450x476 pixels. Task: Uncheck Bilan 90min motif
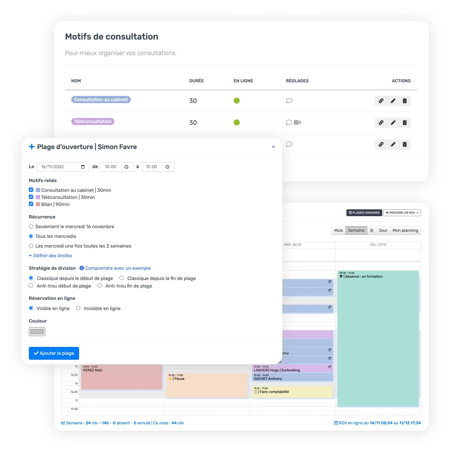tap(31, 204)
